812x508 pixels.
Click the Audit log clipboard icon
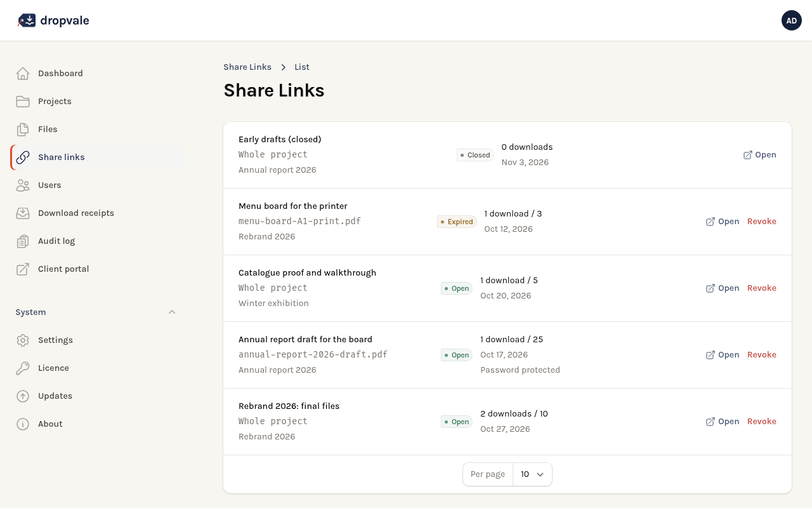click(23, 241)
